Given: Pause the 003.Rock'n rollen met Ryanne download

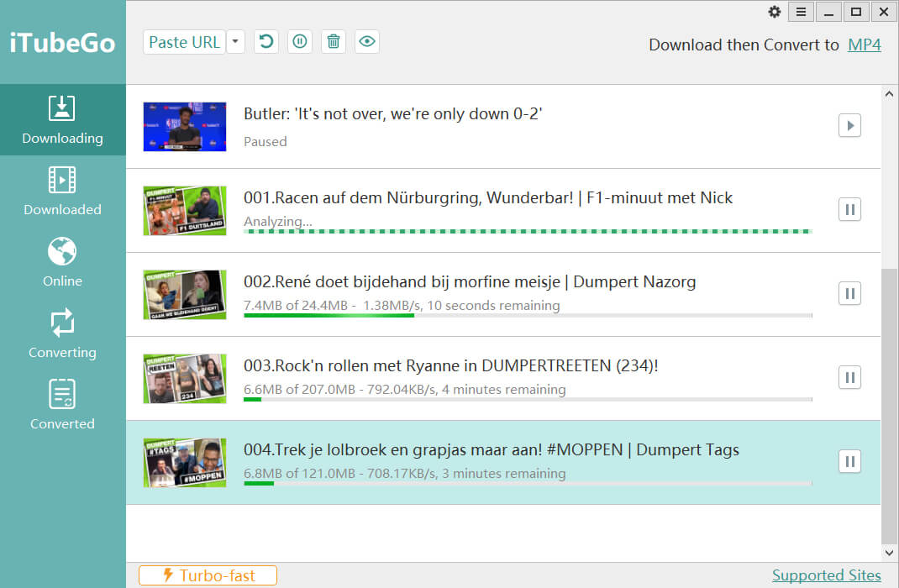Looking at the screenshot, I should 849,378.
